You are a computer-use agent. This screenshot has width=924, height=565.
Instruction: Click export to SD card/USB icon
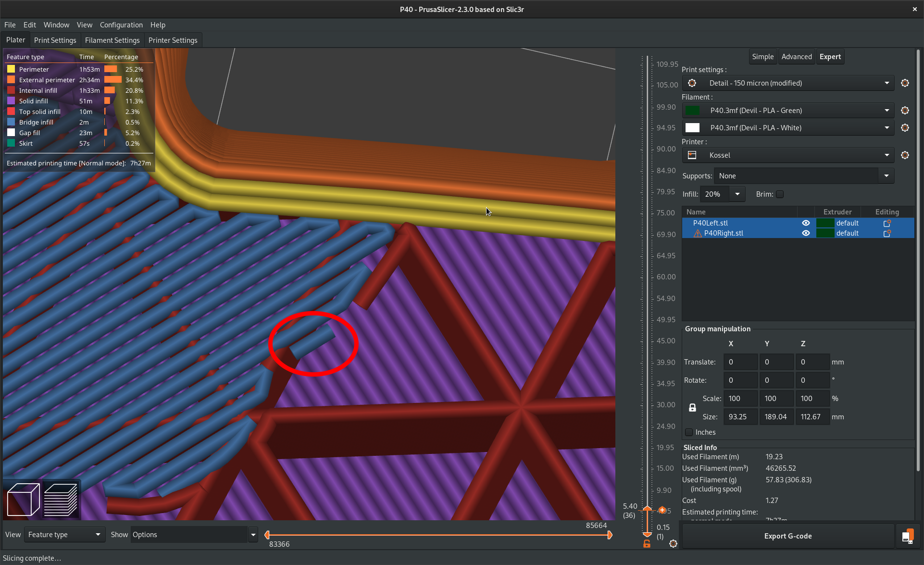(x=908, y=536)
